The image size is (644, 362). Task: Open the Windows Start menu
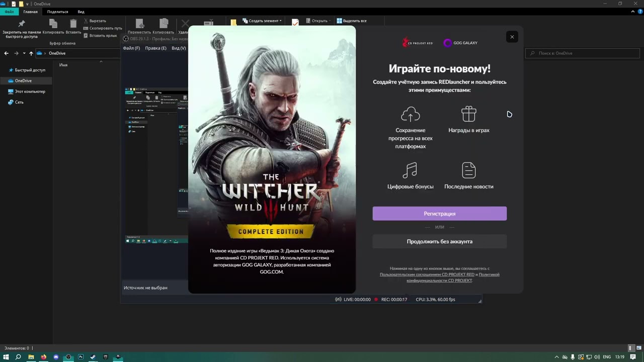click(6, 357)
